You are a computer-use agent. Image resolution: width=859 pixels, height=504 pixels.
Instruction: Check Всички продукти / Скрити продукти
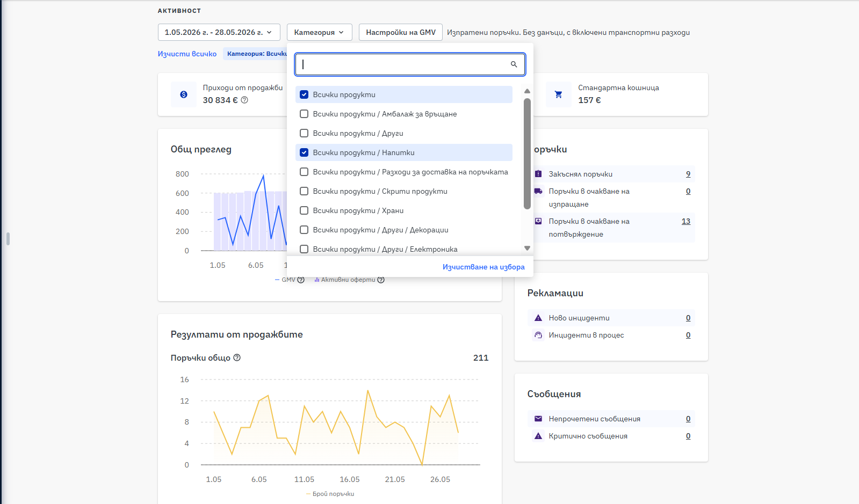[x=304, y=191]
